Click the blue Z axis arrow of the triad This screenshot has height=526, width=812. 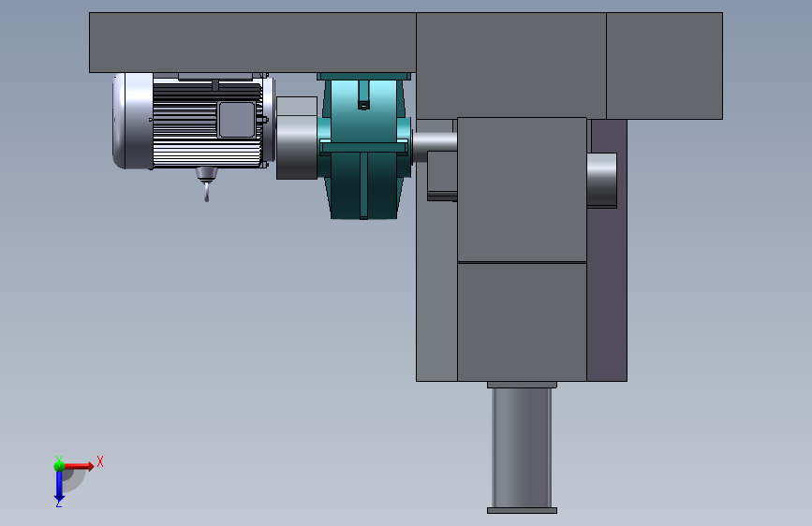[x=59, y=487]
